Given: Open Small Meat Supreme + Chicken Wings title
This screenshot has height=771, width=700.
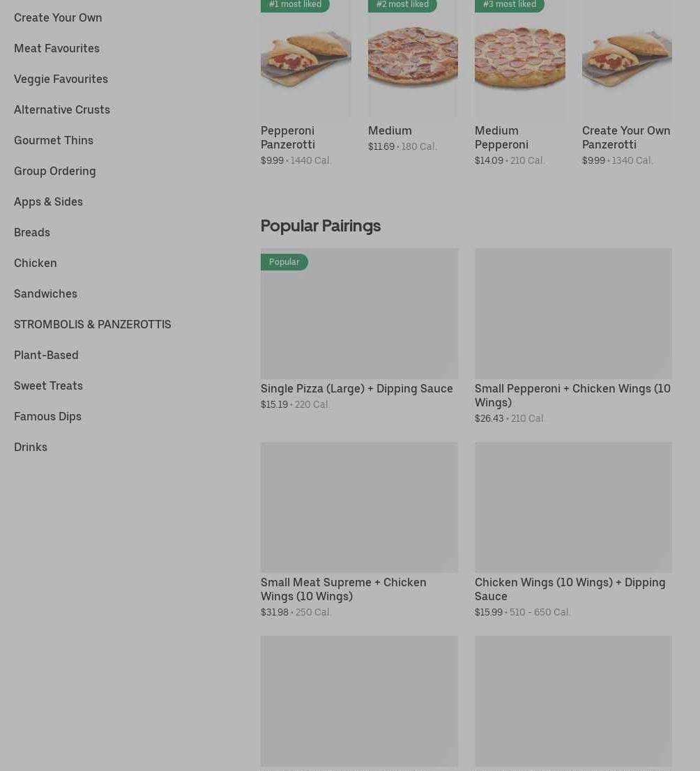Looking at the screenshot, I should click(343, 589).
